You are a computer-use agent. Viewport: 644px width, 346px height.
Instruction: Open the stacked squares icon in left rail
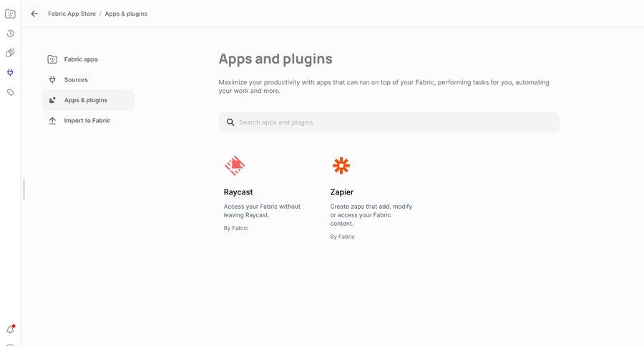coord(10,53)
